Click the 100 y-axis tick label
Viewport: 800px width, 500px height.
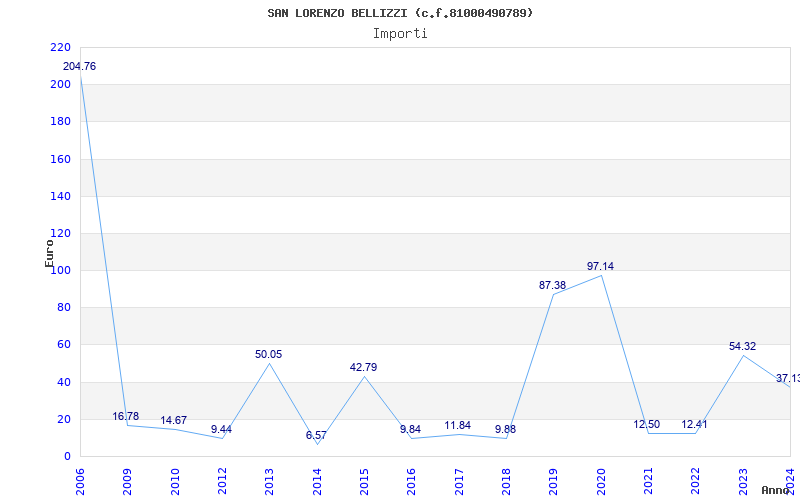tap(60, 270)
